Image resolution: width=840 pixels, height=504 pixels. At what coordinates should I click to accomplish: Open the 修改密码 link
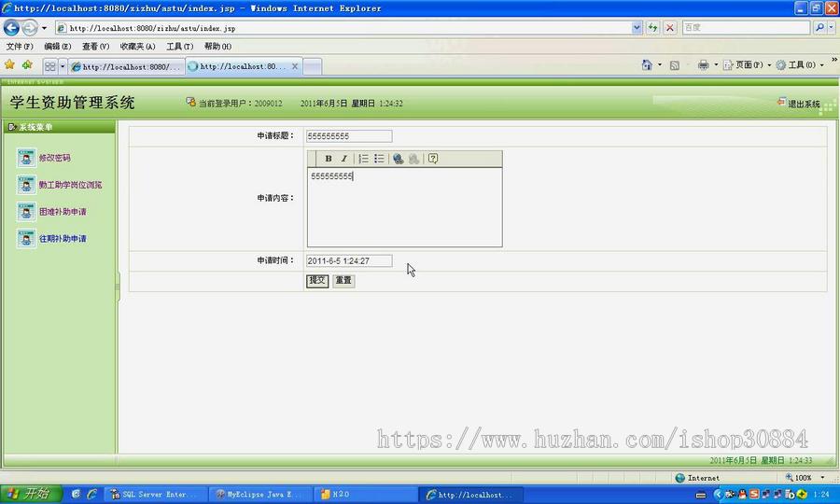tap(55, 158)
